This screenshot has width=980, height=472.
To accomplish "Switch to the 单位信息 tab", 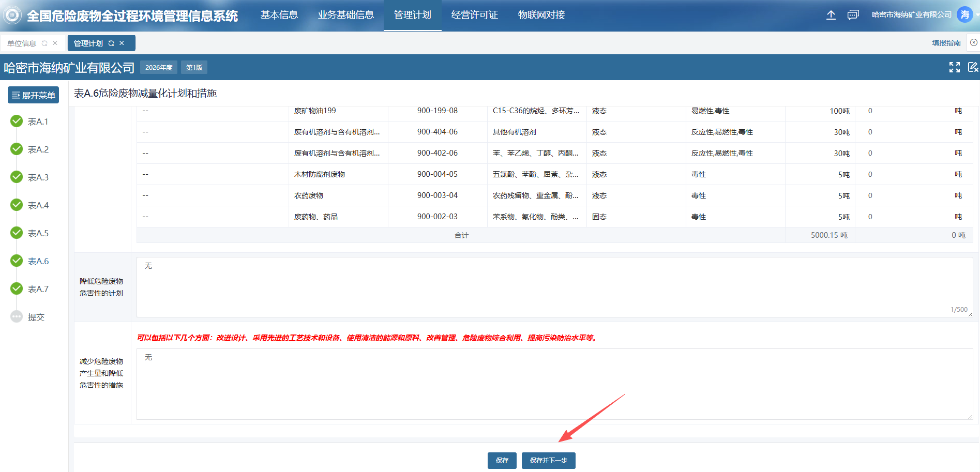I will tap(22, 43).
